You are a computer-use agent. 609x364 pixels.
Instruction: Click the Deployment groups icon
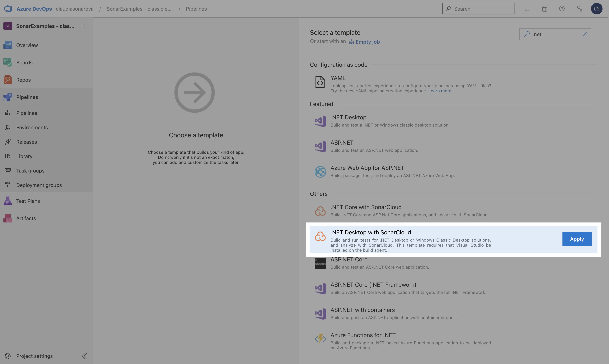(x=8, y=185)
